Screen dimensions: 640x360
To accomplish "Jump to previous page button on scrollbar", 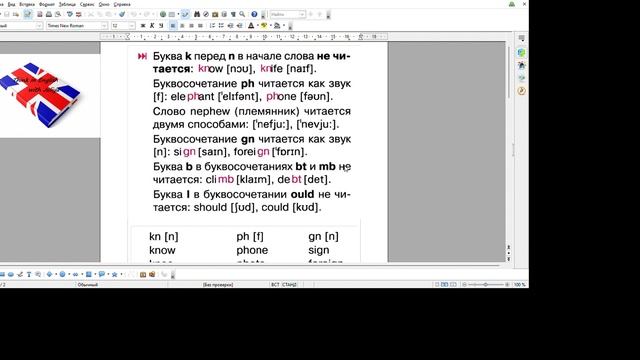I will pos(509,247).
